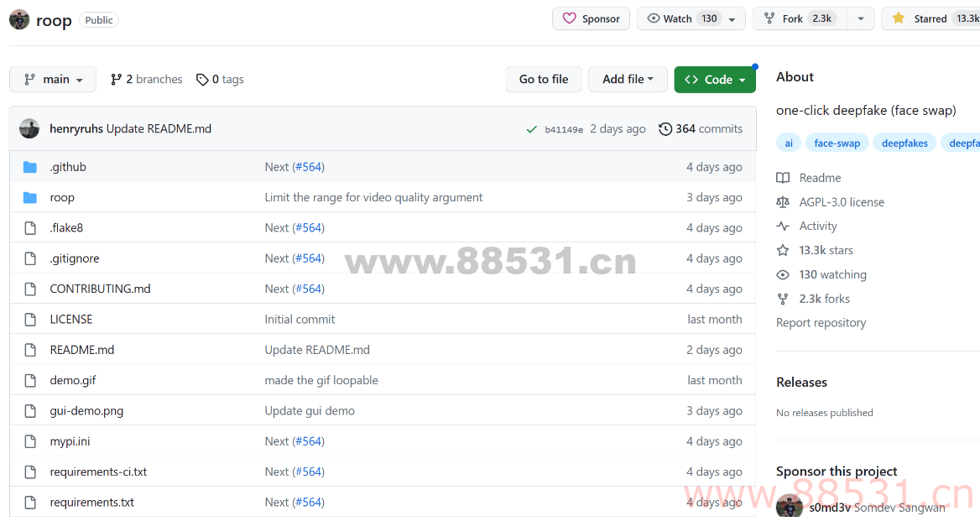This screenshot has height=521, width=980.
Task: Click the roop folder icon
Action: [x=30, y=197]
